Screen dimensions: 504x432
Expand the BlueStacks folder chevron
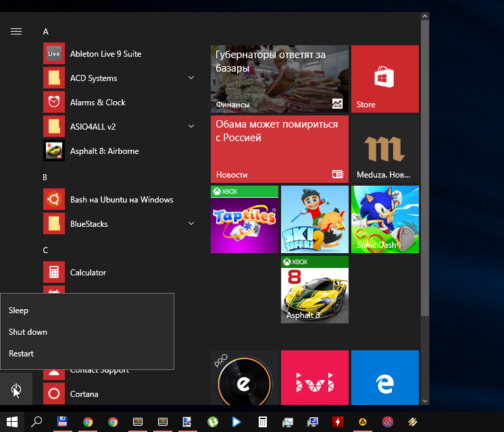191,224
